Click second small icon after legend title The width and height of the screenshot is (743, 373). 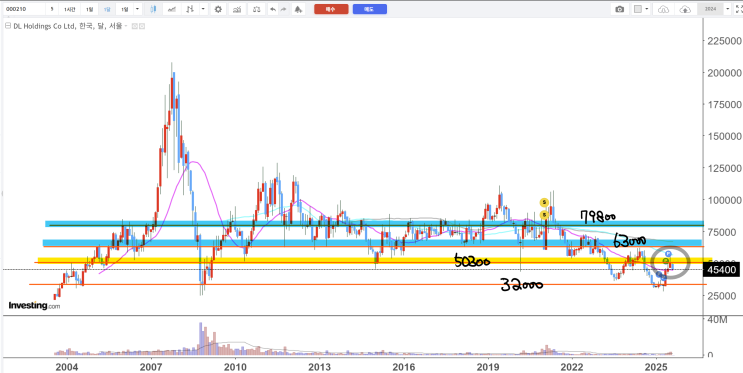141,27
